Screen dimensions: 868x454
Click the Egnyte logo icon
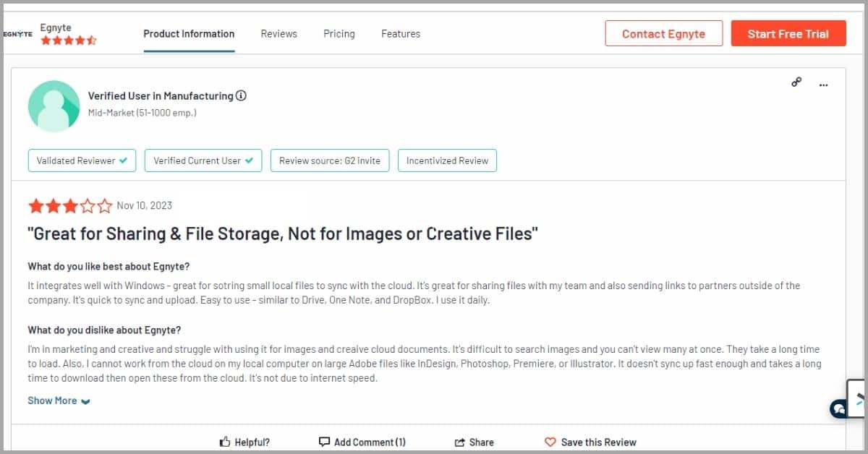point(18,34)
